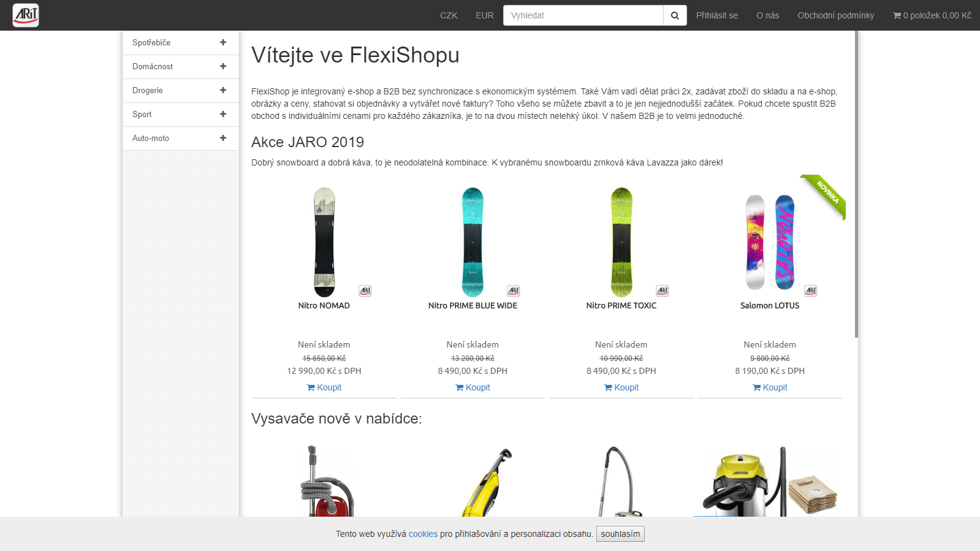Viewport: 980px width, 551px height.
Task: Click the ARiT badge on Salomon LOTUS
Action: pyautogui.click(x=811, y=291)
